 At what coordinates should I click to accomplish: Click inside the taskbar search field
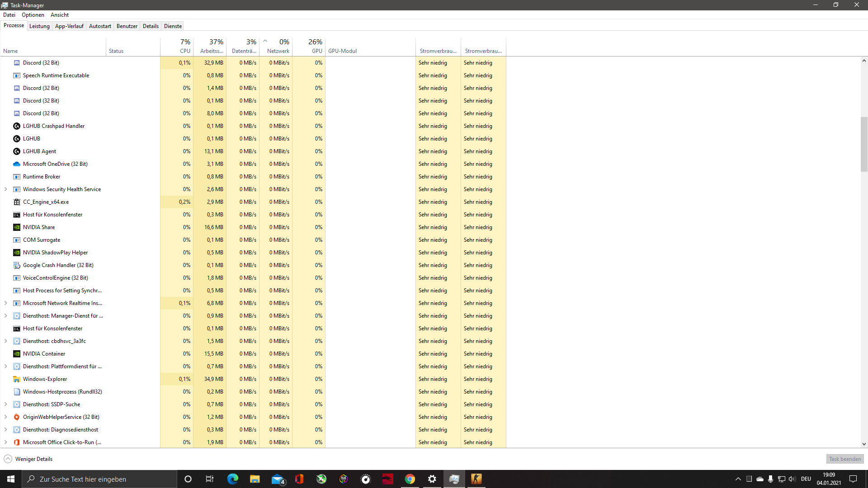pos(99,479)
